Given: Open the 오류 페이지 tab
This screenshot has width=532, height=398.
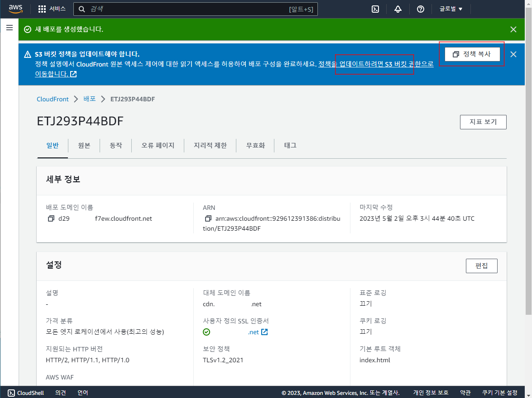Looking at the screenshot, I should click(x=158, y=146).
